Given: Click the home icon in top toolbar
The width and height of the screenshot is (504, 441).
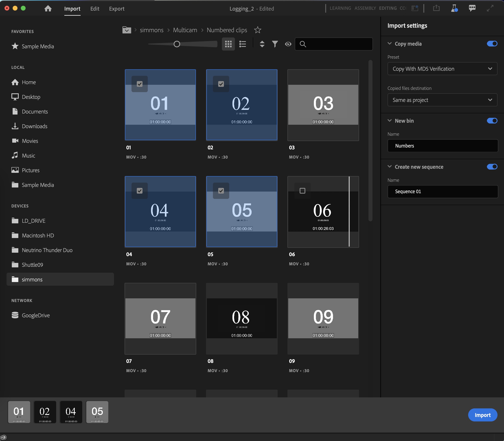Looking at the screenshot, I should tap(48, 8).
